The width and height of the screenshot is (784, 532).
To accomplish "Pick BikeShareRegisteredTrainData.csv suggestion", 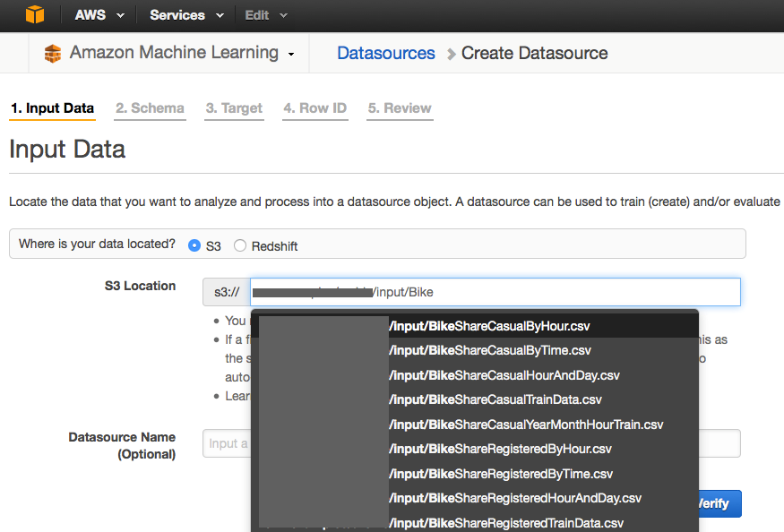I will point(475,522).
